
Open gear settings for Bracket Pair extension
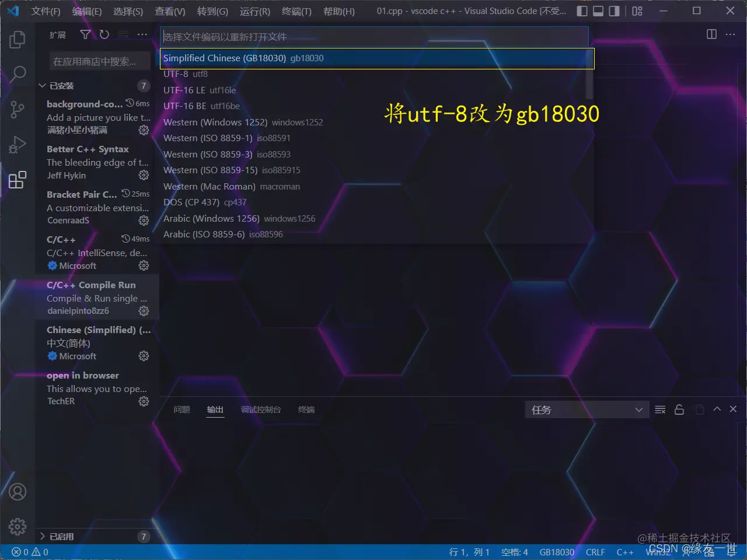click(x=144, y=220)
